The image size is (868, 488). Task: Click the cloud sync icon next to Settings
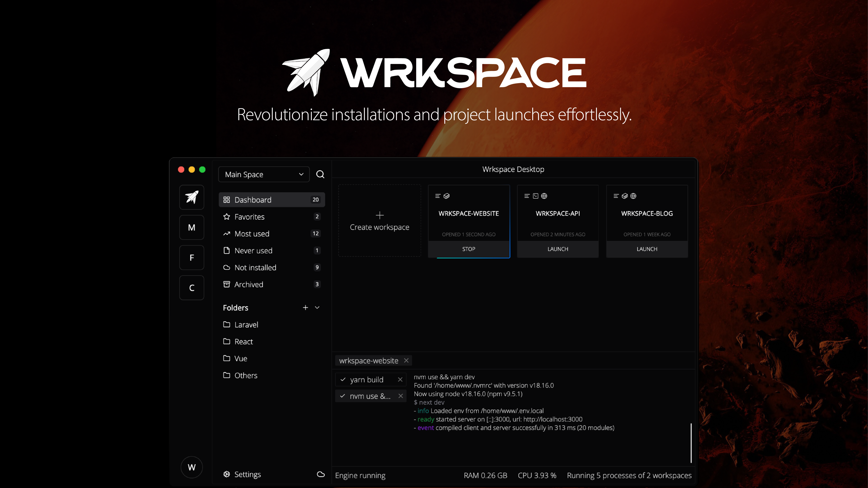pos(320,474)
